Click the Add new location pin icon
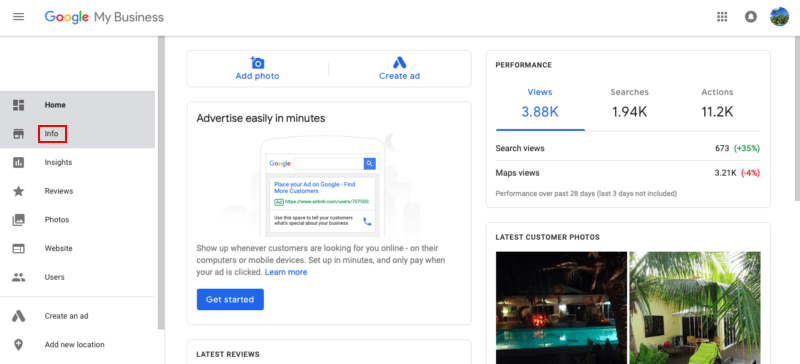This screenshot has height=364, width=800. pos(19,345)
